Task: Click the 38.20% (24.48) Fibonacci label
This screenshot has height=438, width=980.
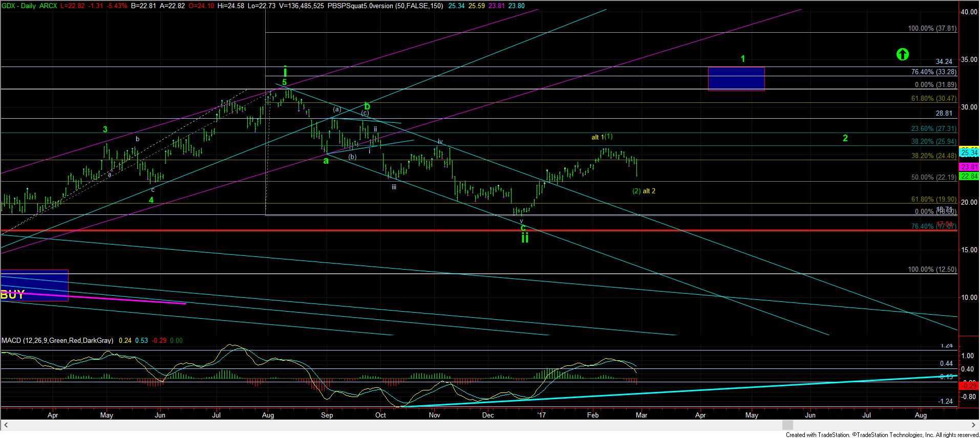Action: (x=933, y=156)
